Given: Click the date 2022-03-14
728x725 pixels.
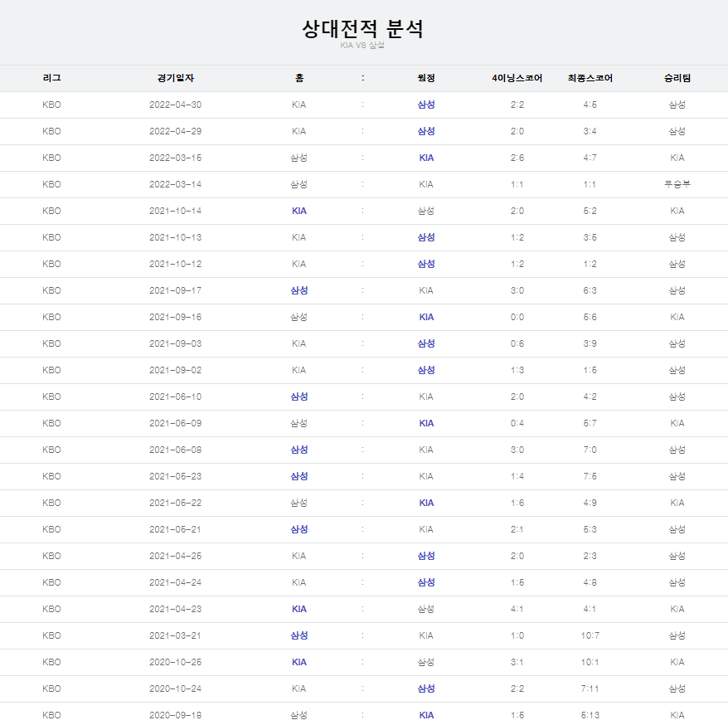Looking at the screenshot, I should click(x=176, y=184).
